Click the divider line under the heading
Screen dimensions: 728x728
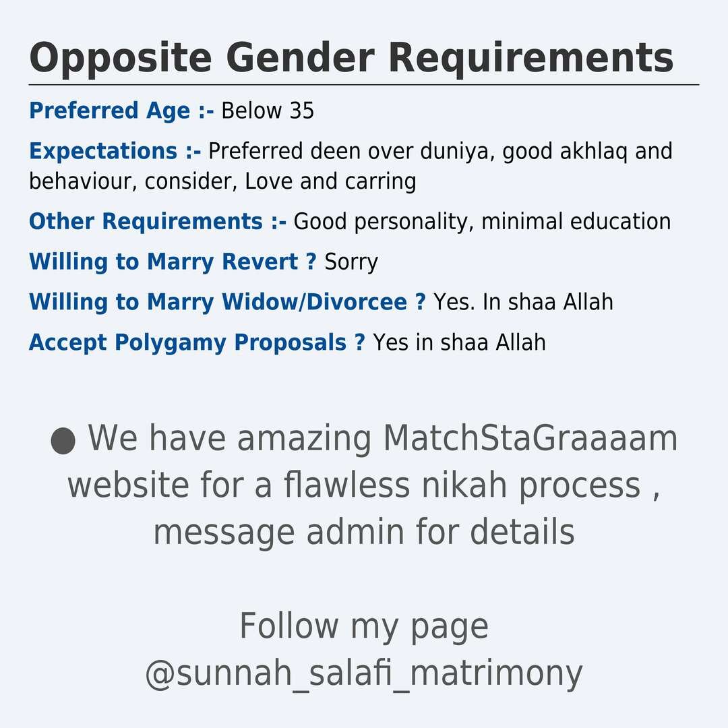coord(363,85)
